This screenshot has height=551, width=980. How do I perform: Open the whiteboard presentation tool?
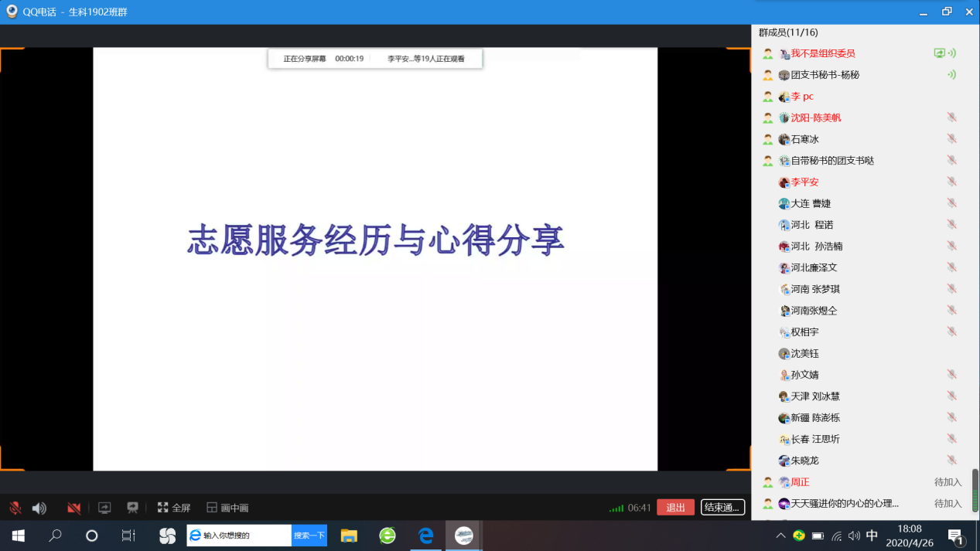point(132,508)
